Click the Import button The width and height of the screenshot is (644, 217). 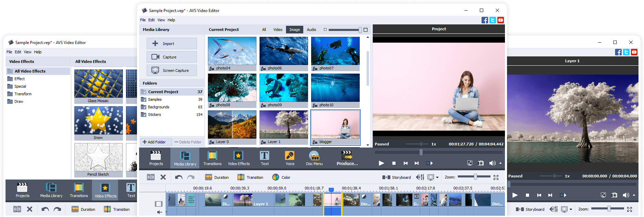coord(172,44)
